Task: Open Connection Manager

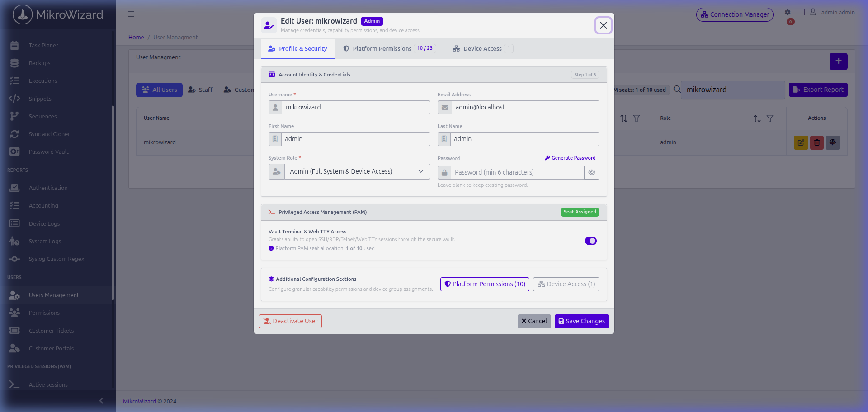Action: (735, 14)
